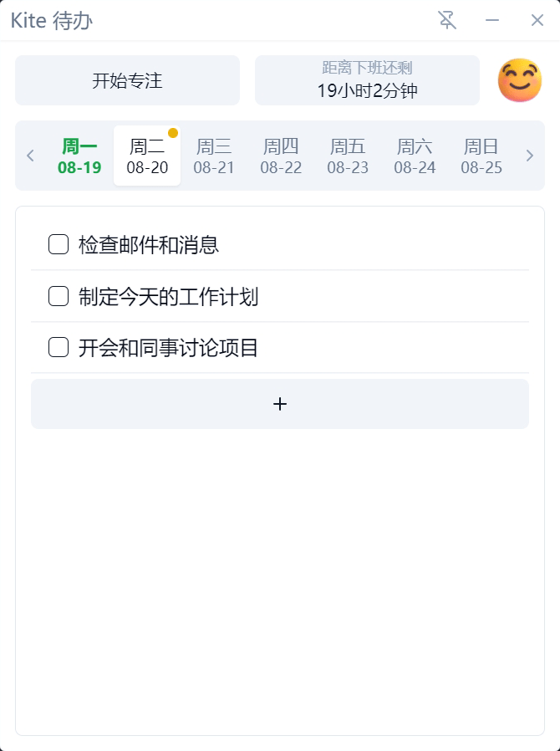Close the Kite 待办 window
Screen dimensions: 560x751
point(537,20)
